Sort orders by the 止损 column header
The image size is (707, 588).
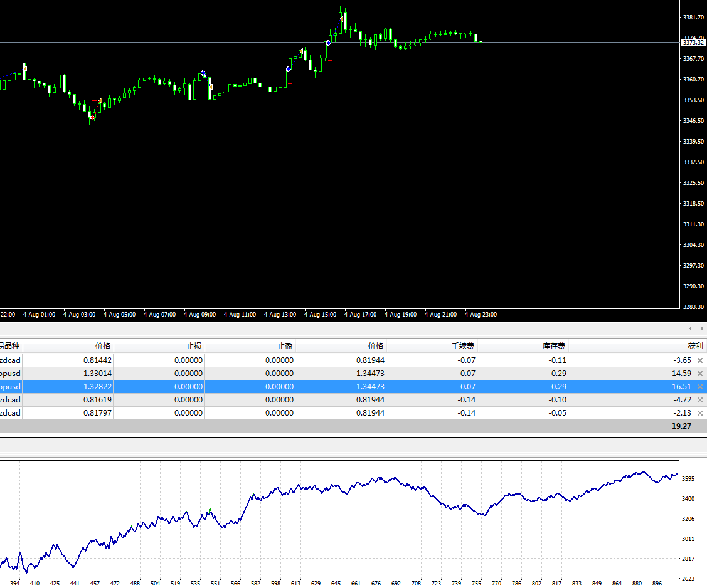193,346
